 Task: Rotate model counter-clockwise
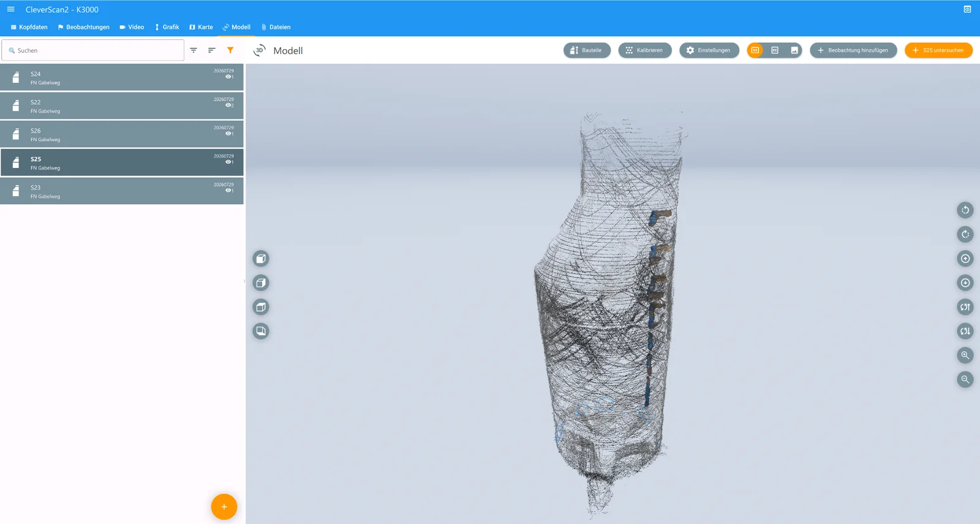coord(965,210)
